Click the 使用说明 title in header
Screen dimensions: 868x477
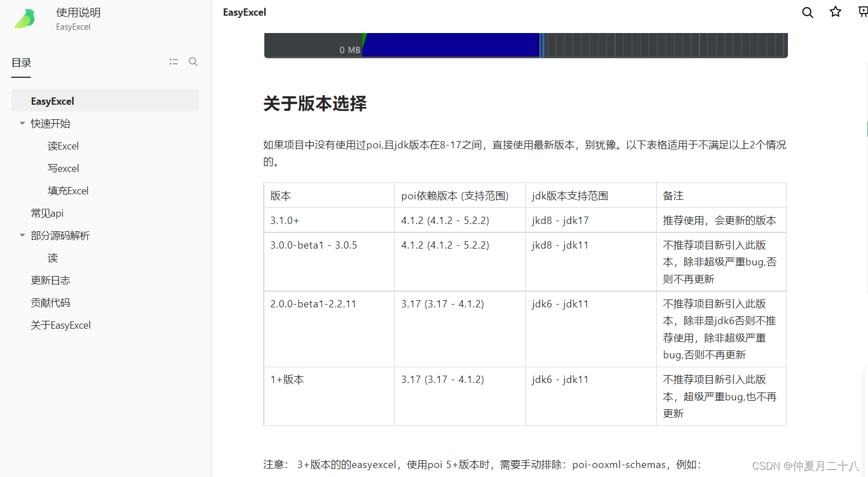[x=78, y=12]
